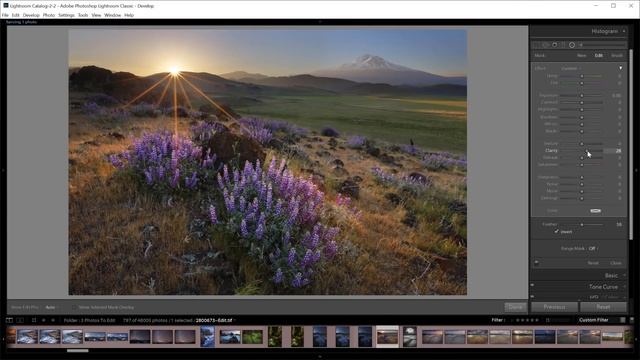This screenshot has height=360, width=640.
Task: Click the second window display icon
Action: tap(20, 320)
